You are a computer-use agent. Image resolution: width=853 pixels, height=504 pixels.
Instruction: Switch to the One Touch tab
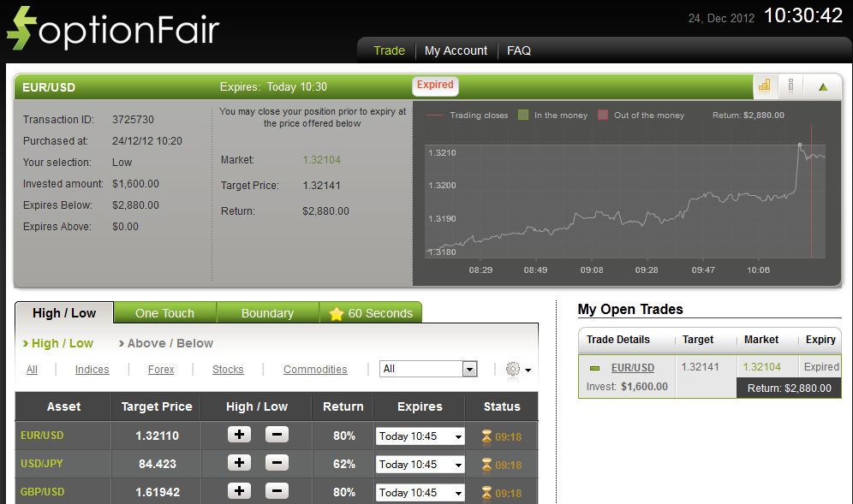coord(164,313)
